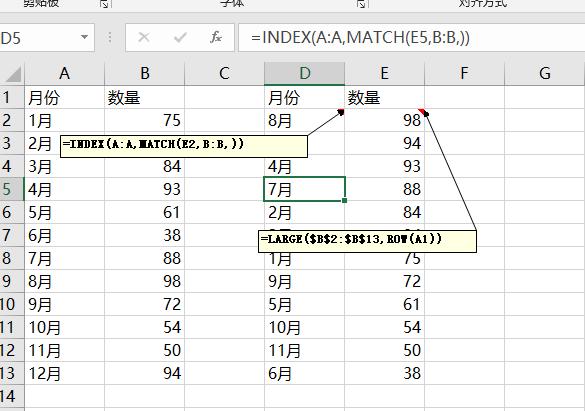Select row 5 header

click(12, 189)
